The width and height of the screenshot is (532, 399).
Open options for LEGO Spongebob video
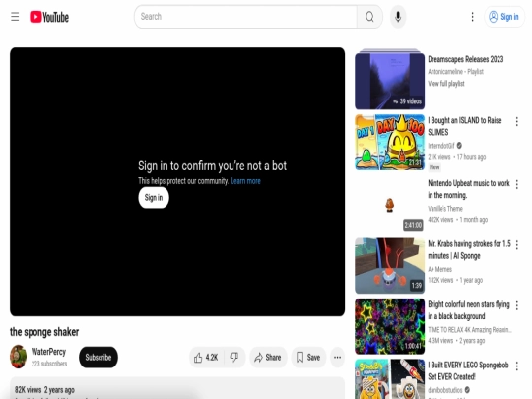[x=517, y=366]
